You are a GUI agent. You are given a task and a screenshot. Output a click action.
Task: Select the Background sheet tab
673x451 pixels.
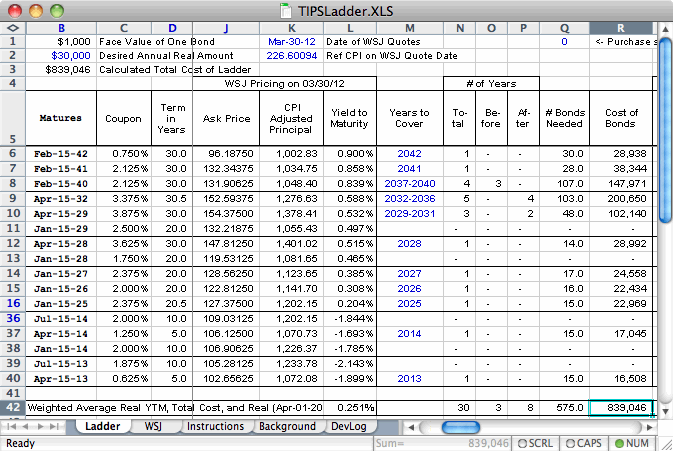click(x=286, y=426)
